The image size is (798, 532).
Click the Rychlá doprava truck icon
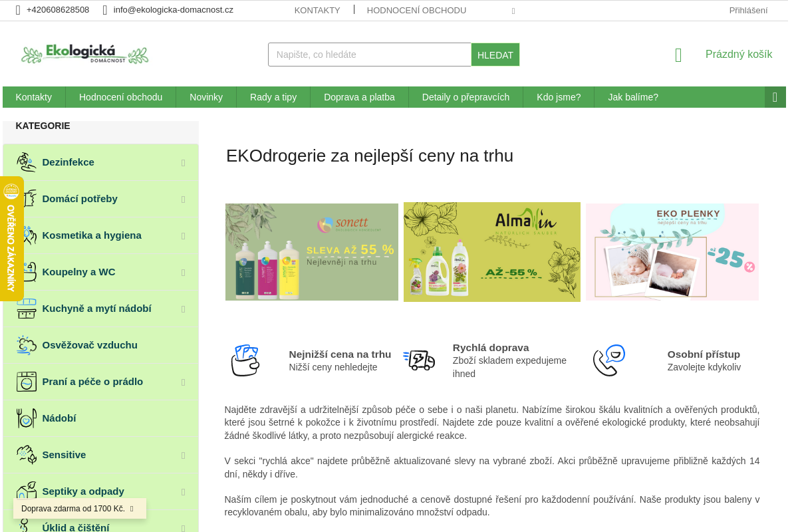tap(419, 360)
